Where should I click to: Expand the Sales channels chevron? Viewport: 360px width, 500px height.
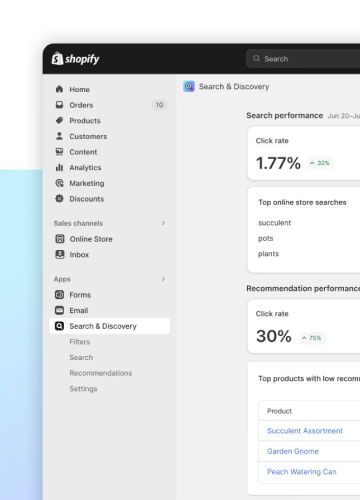[x=163, y=223]
